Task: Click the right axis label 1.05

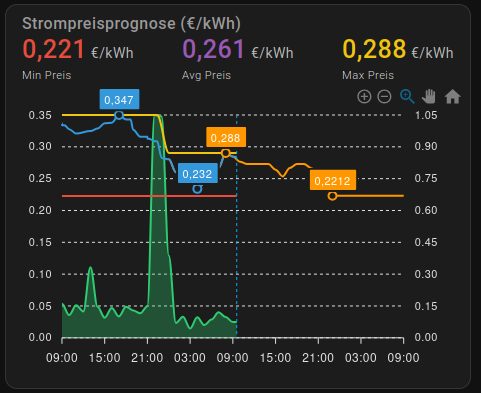Action: pyautogui.click(x=426, y=115)
